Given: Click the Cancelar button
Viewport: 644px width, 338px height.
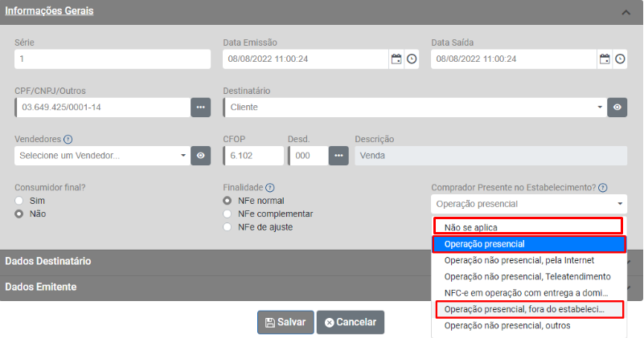Looking at the screenshot, I should click(351, 322).
